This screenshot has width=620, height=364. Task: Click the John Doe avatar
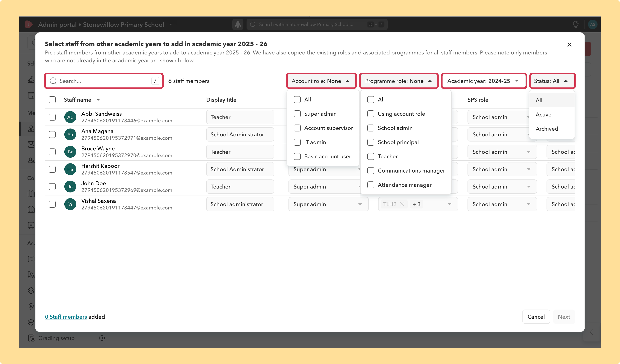pos(70,187)
